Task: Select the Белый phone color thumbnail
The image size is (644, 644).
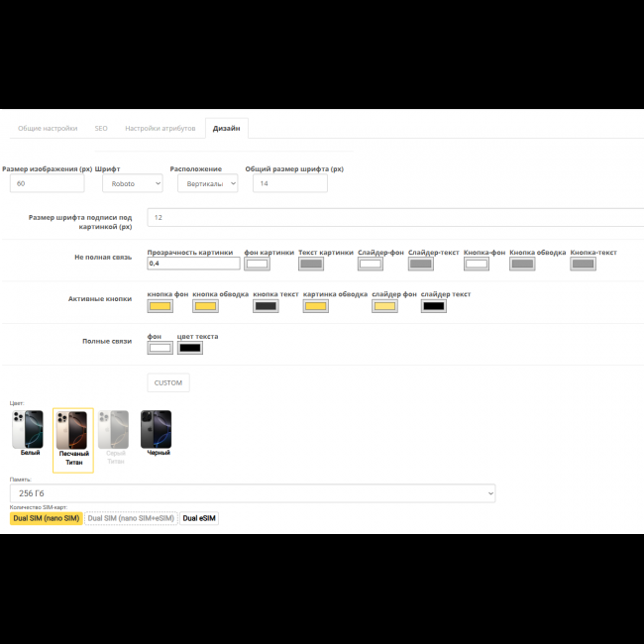Action: click(x=28, y=429)
